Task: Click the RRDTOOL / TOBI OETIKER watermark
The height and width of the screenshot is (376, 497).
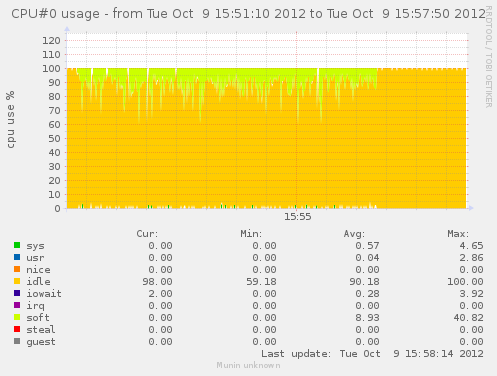Action: click(489, 57)
